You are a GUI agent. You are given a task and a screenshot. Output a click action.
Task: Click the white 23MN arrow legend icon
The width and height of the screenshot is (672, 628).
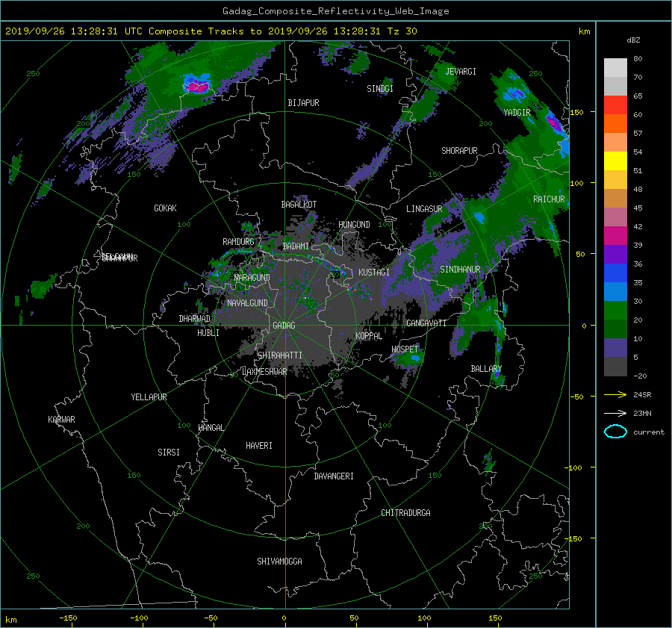(x=615, y=413)
